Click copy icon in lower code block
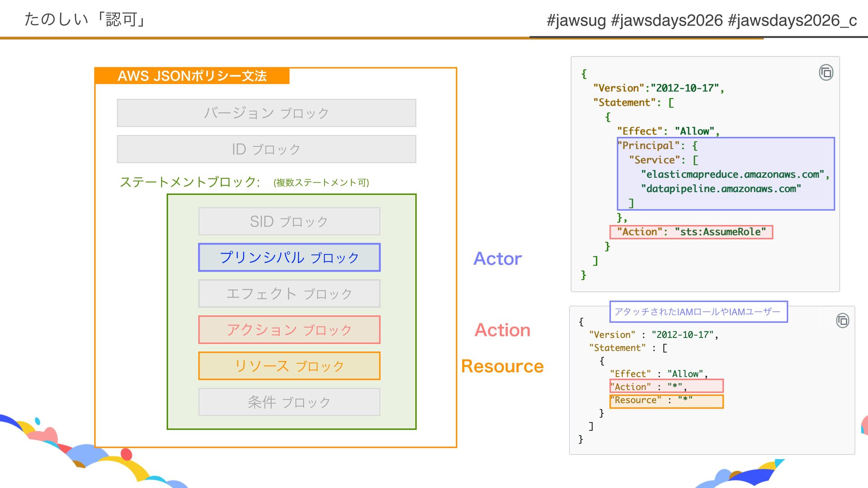 click(842, 320)
